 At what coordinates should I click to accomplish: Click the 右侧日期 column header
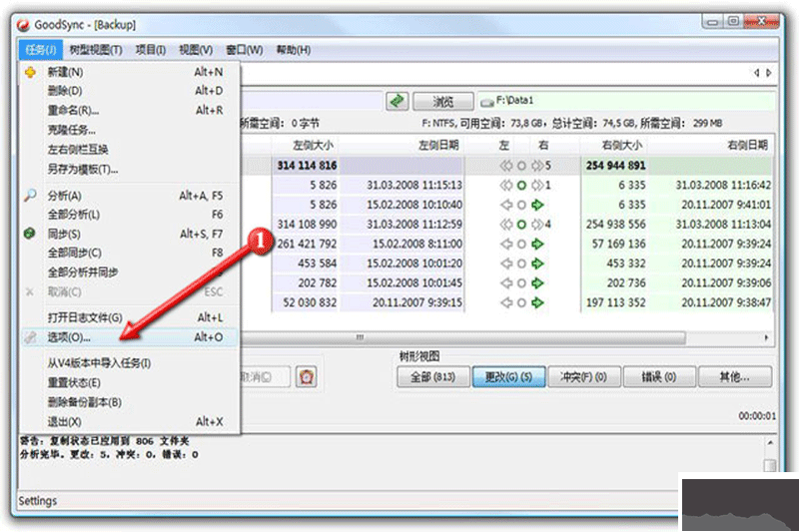pos(711,145)
